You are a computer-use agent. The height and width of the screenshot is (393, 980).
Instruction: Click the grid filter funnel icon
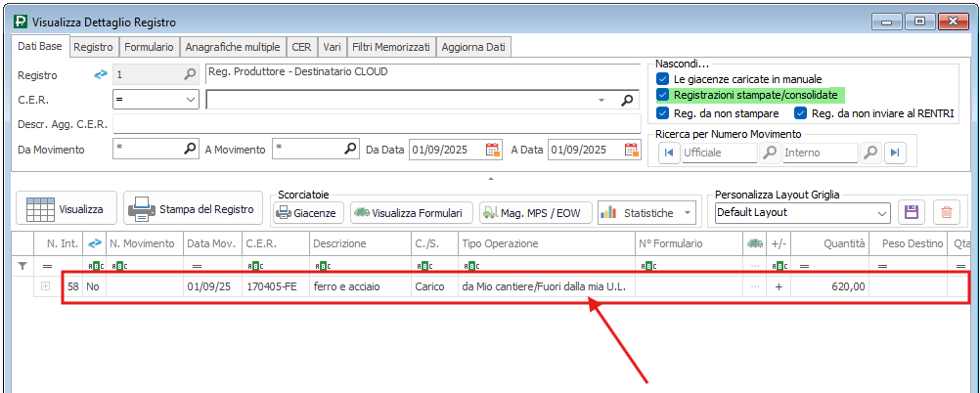pyautogui.click(x=23, y=265)
